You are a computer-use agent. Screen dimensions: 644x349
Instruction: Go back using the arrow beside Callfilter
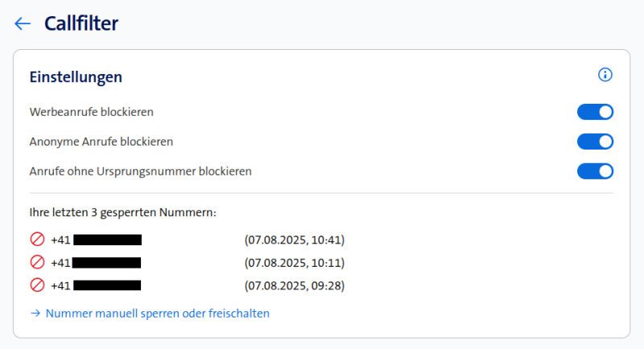23,24
